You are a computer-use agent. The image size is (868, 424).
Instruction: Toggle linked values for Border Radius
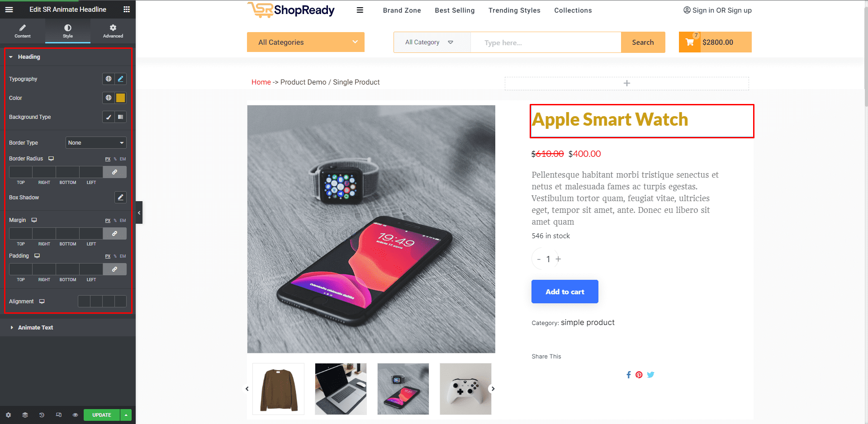115,172
